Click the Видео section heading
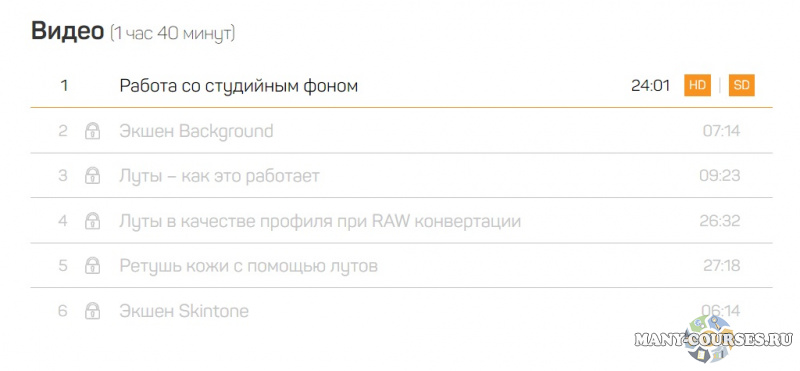 [67, 32]
